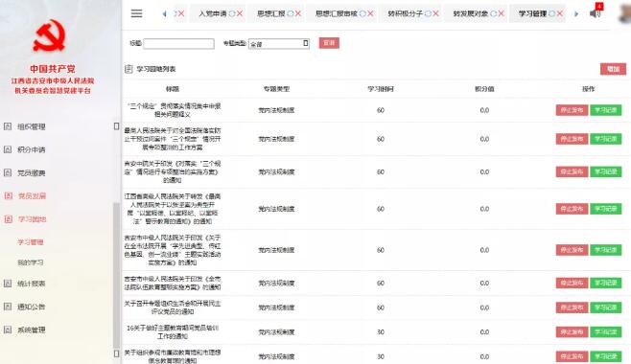The width and height of the screenshot is (631, 364).
Task: Click the sidebar scrollbar up arrow
Action: (x=116, y=126)
